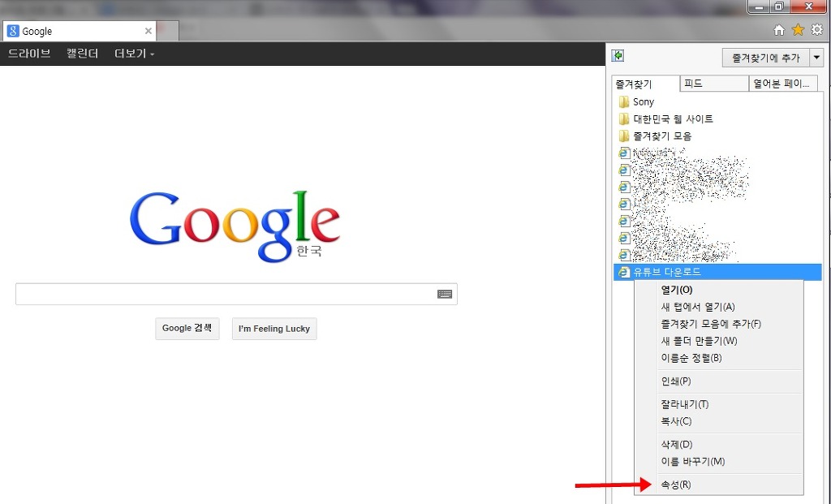Close the browser window
Screen dimensions: 831x504
coord(809,6)
